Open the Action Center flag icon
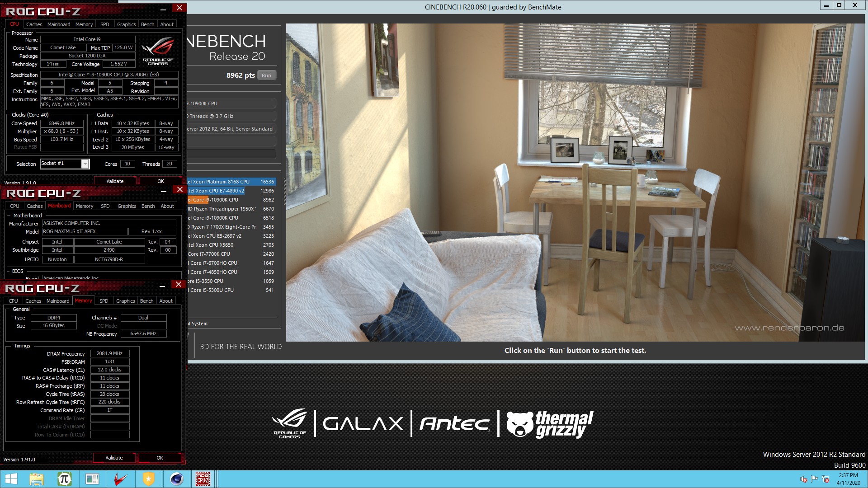Image resolution: width=868 pixels, height=488 pixels. (x=815, y=479)
